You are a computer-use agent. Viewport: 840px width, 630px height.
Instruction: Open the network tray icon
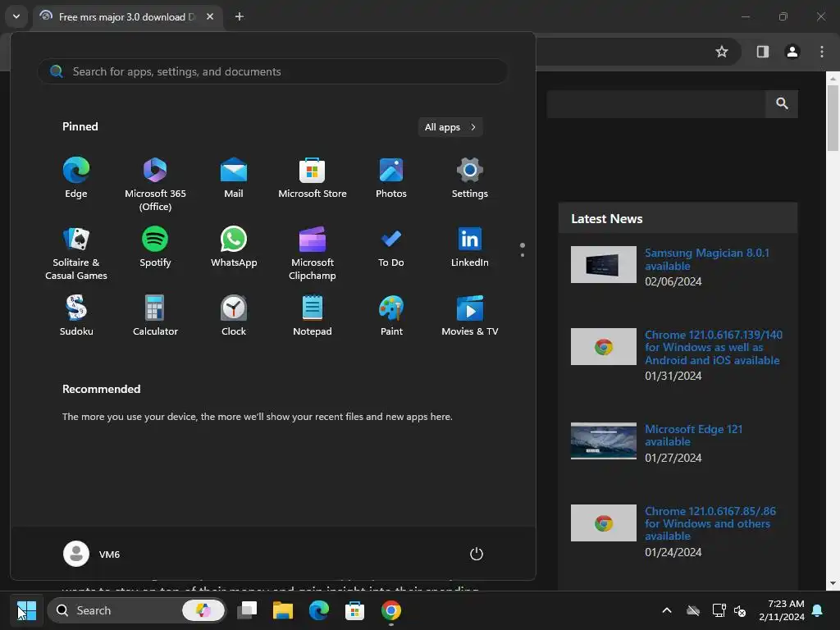point(719,610)
